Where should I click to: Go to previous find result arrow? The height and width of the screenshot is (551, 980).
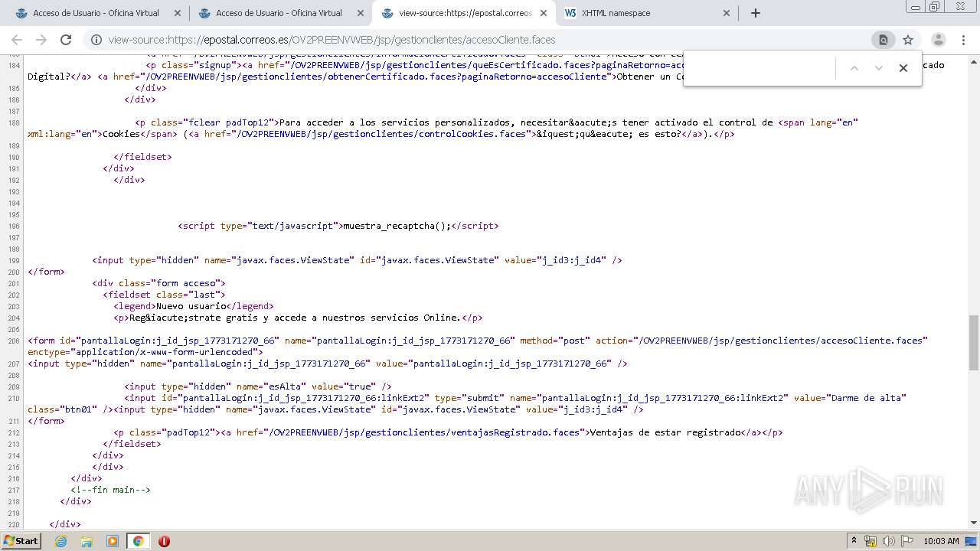click(854, 68)
